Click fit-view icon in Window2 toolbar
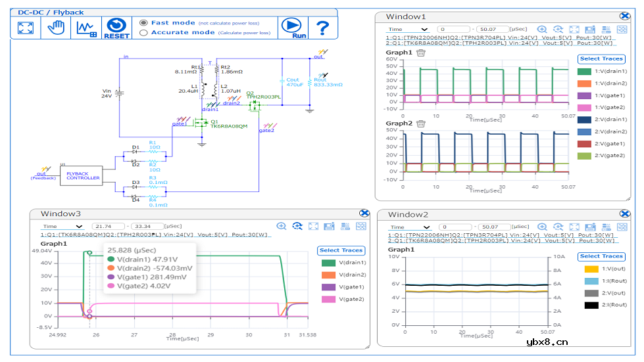 (574, 227)
